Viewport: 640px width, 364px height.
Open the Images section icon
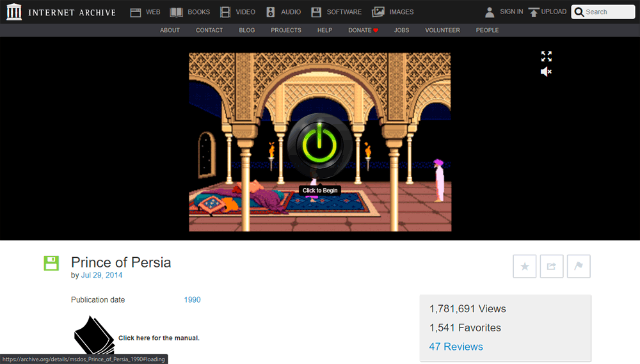tap(378, 12)
